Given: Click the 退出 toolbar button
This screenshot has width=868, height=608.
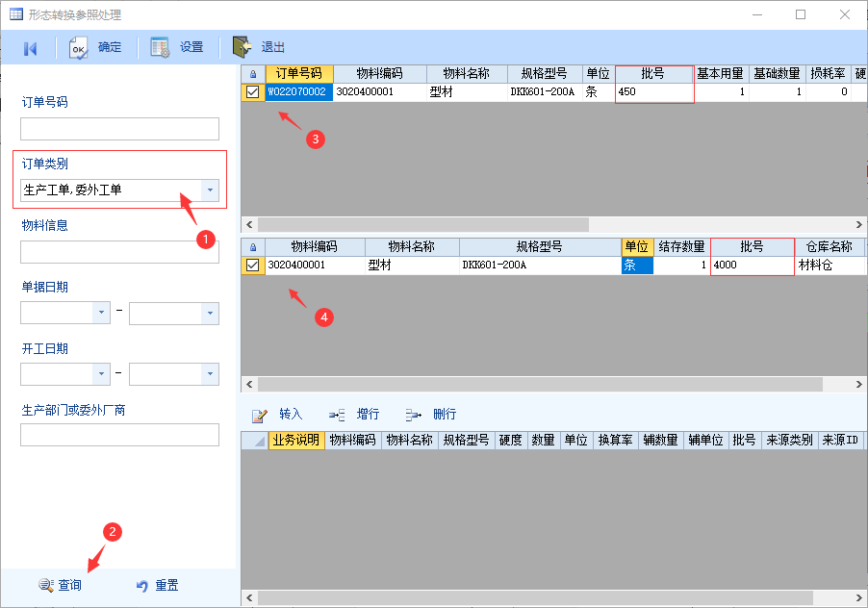Looking at the screenshot, I should pos(259,47).
